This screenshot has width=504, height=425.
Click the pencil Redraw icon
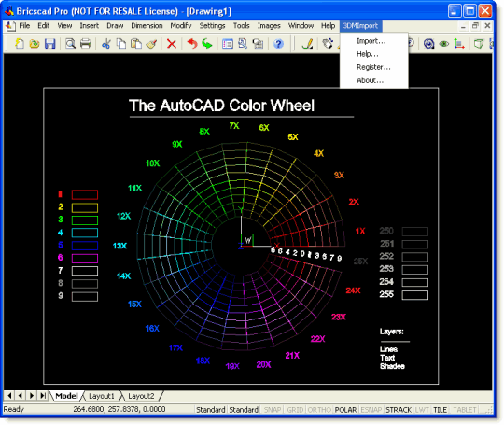pos(308,43)
